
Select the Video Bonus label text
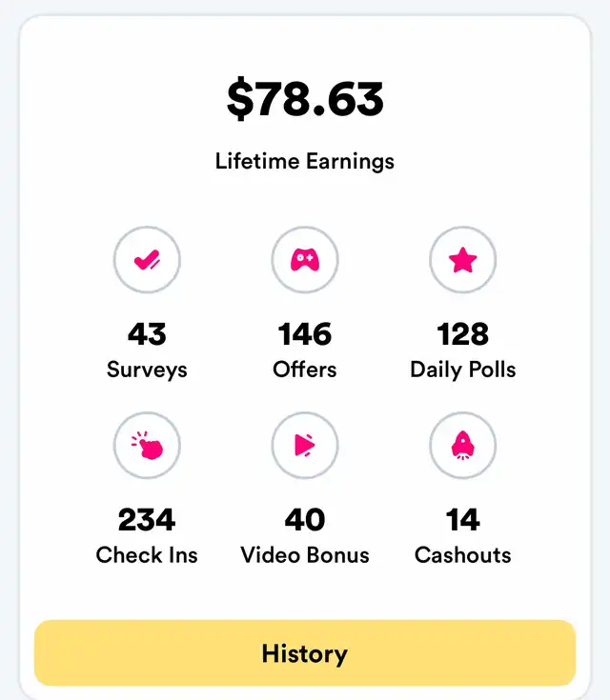(x=305, y=555)
